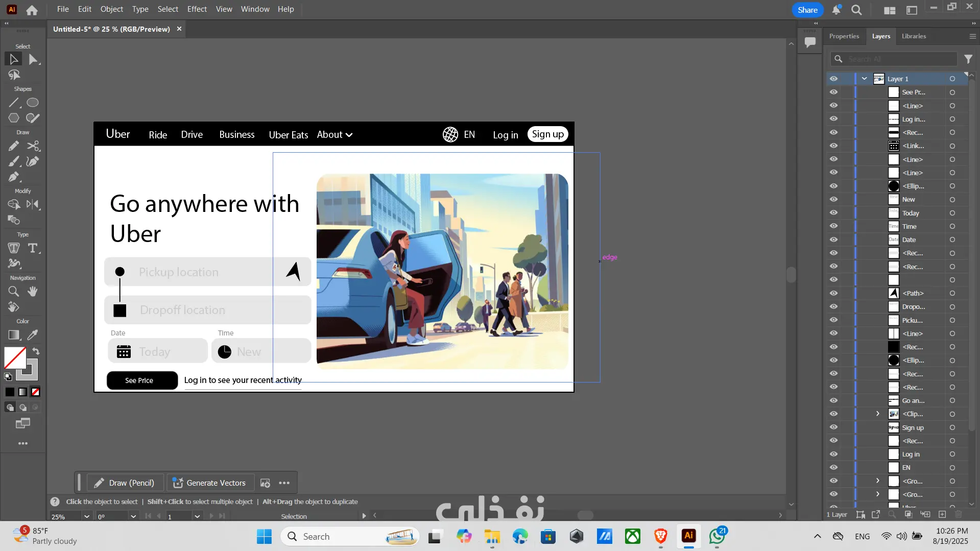Select the Reflect tool in Modify
Screen dimensions: 980x551
tap(33, 205)
